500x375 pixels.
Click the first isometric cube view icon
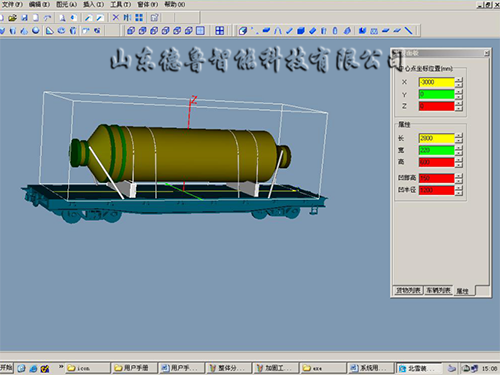[x=131, y=31]
